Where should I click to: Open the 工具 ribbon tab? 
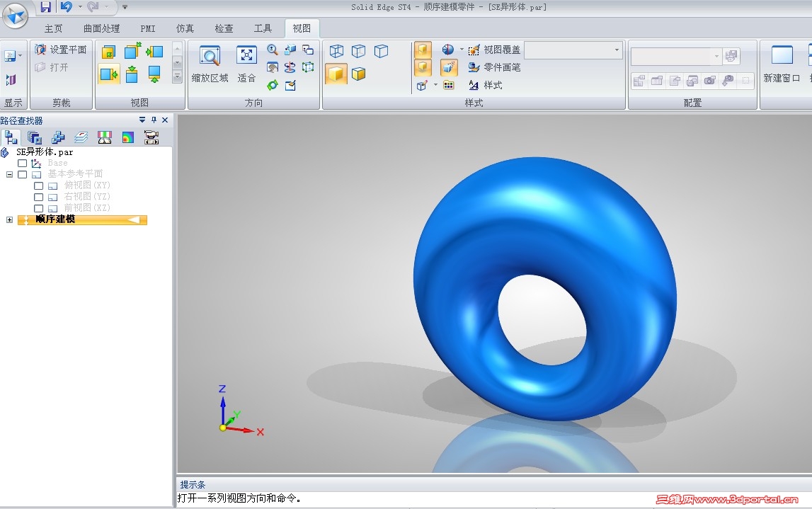[263, 28]
